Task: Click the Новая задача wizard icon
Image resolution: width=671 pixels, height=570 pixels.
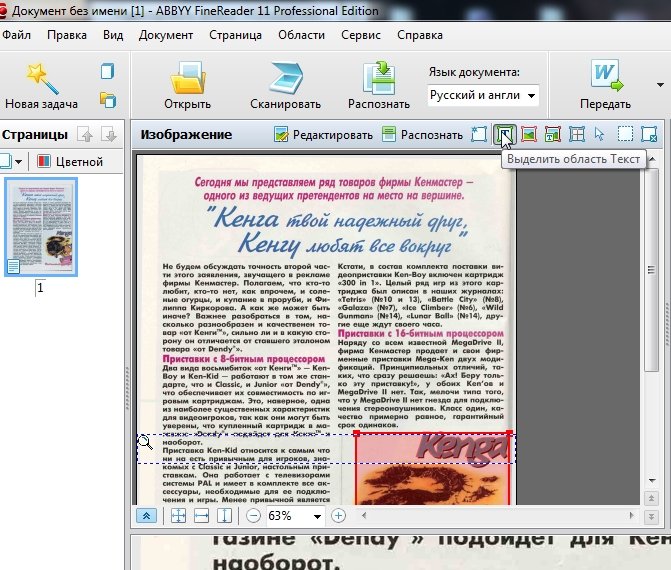Action: click(41, 77)
